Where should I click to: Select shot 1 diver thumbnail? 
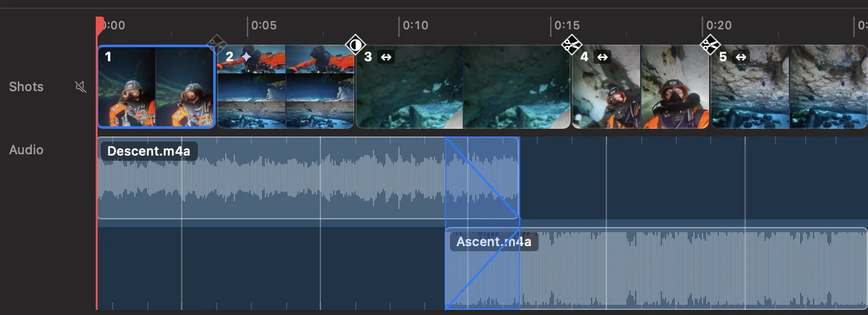[x=156, y=87]
